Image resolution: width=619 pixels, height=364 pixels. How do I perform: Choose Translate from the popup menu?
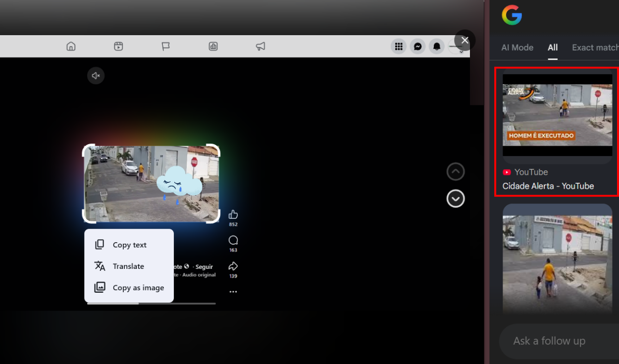(x=129, y=266)
